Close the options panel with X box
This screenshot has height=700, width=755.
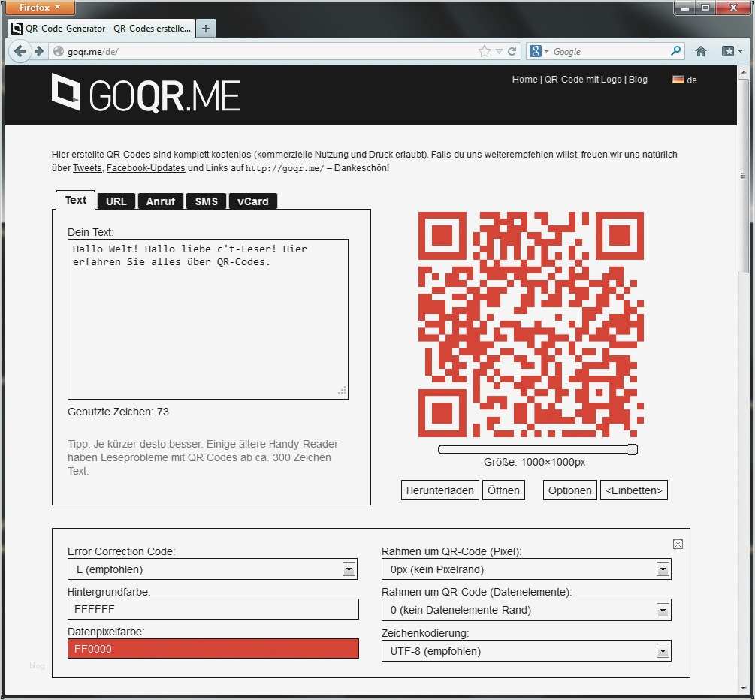pos(678,544)
